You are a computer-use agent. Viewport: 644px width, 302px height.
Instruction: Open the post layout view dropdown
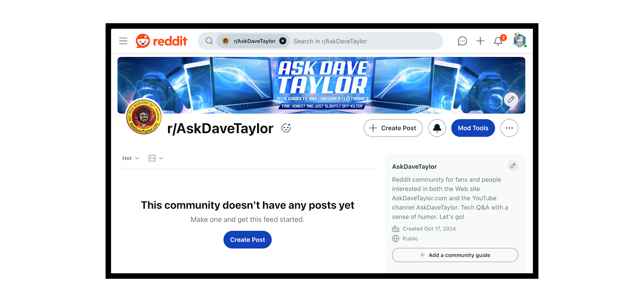(155, 158)
